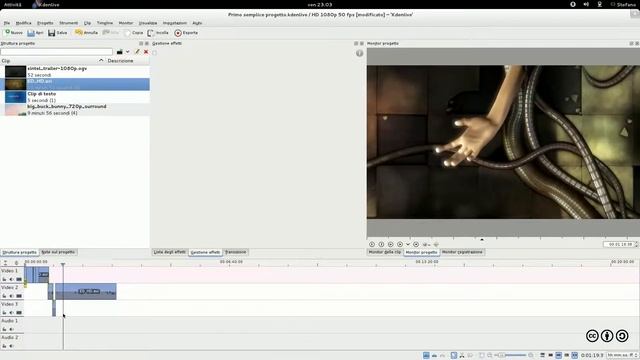Click the zoom out magnifier icon
The image size is (640, 360).
point(489,356)
